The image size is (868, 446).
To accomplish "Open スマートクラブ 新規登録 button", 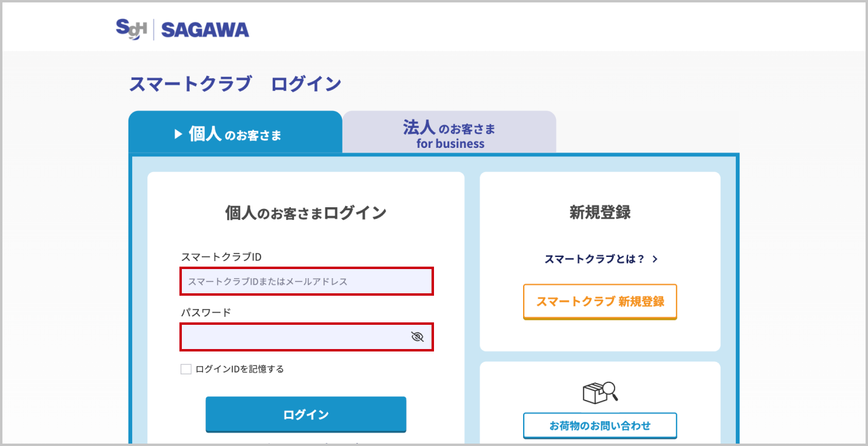I will pos(600,302).
